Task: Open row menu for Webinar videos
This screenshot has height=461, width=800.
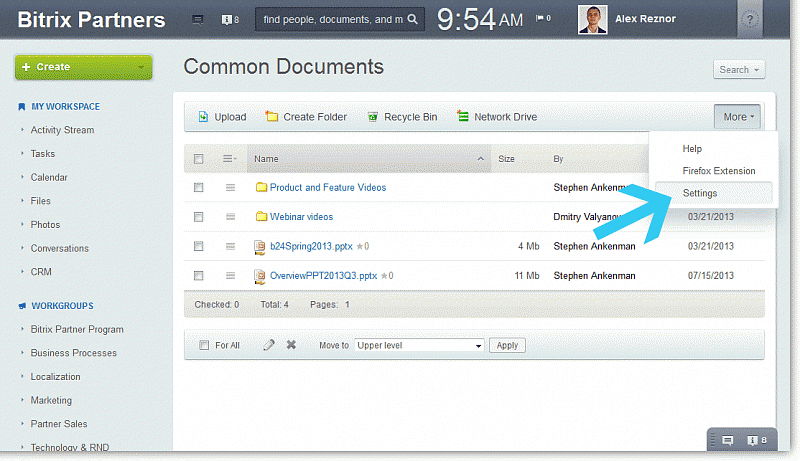Action: point(231,217)
